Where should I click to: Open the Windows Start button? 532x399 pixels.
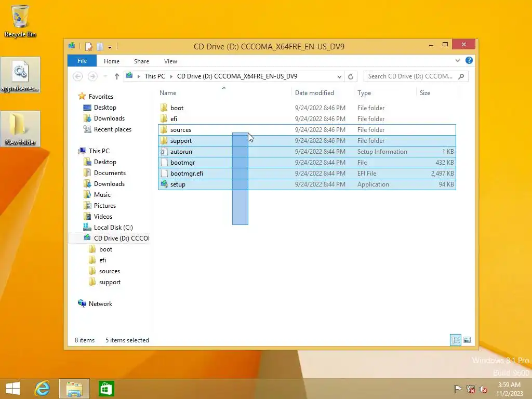tap(13, 389)
